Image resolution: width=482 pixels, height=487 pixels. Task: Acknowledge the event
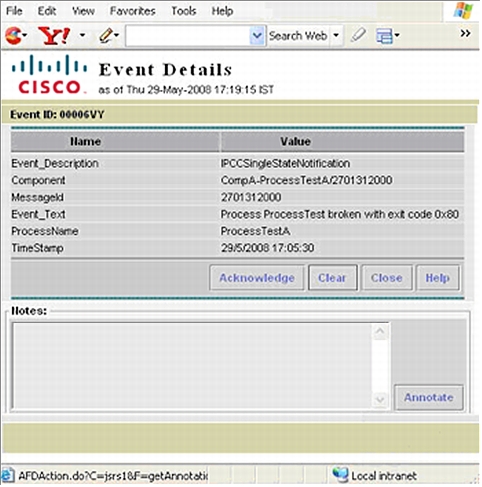coord(257,278)
